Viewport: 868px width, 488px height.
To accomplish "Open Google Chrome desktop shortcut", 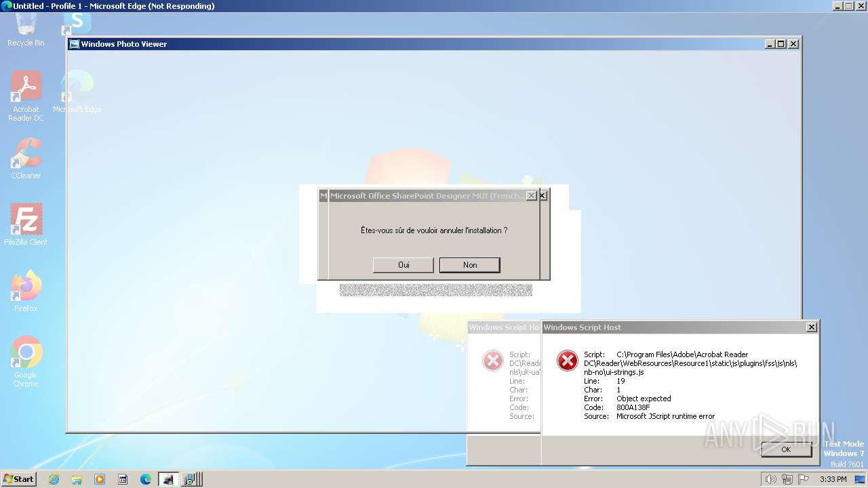I will click(x=26, y=362).
